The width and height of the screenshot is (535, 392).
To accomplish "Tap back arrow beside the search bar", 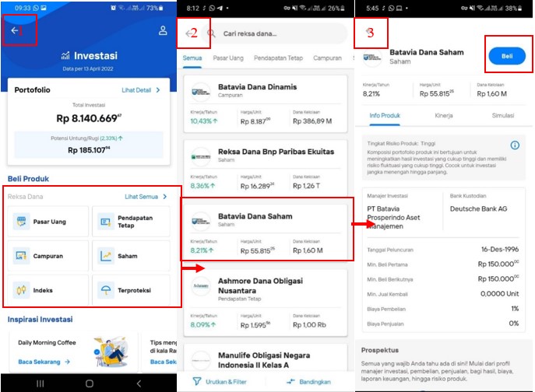I will [x=188, y=33].
